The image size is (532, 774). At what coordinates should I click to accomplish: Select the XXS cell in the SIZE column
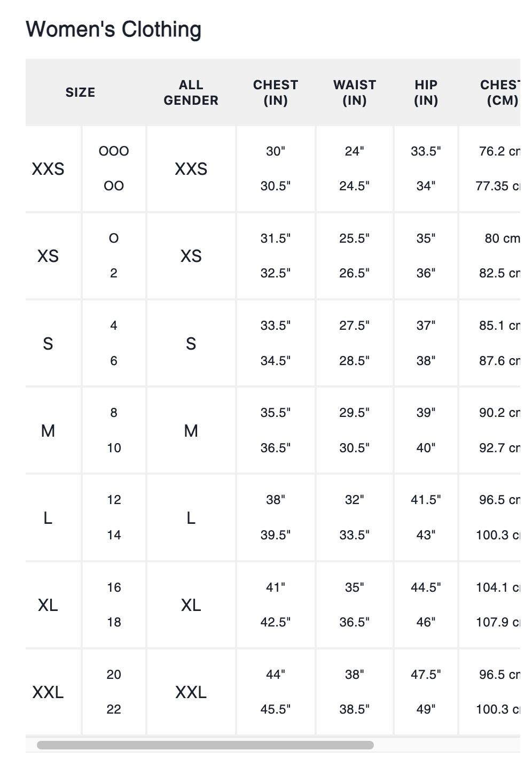(x=48, y=169)
